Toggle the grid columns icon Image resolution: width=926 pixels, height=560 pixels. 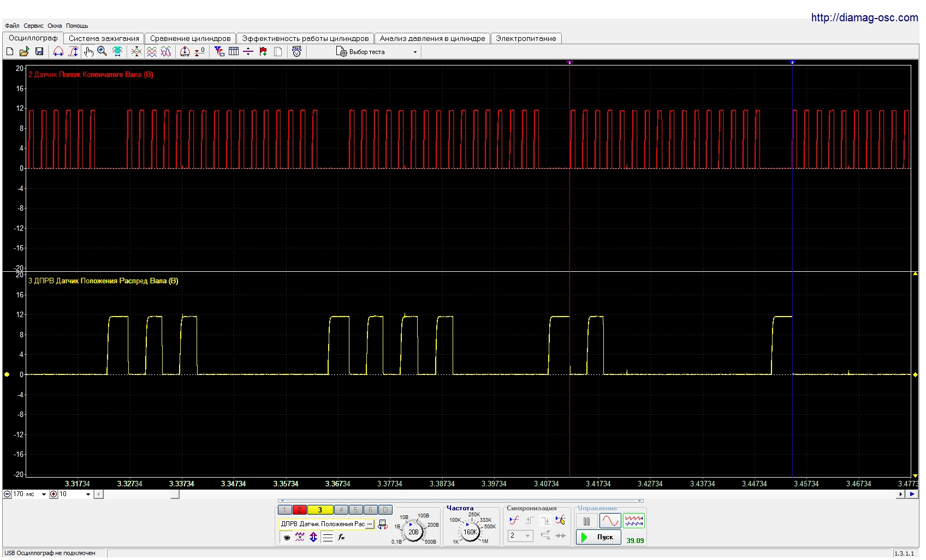tap(234, 51)
